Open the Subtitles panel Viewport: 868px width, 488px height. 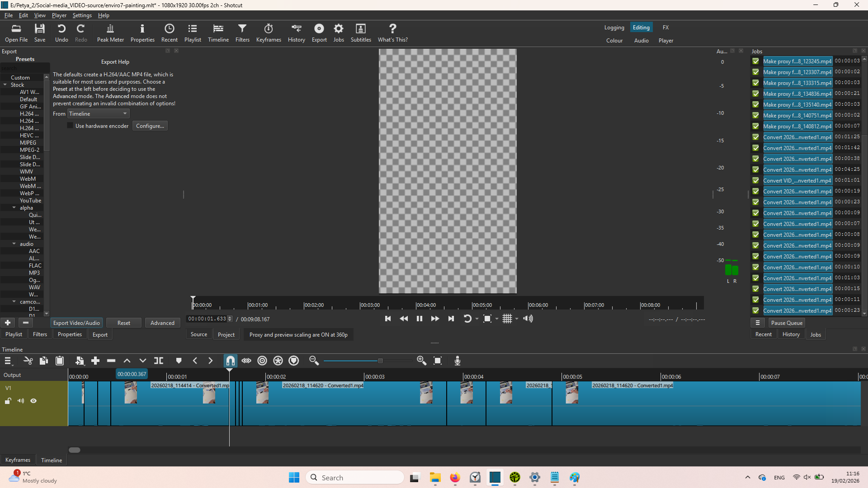click(x=361, y=33)
